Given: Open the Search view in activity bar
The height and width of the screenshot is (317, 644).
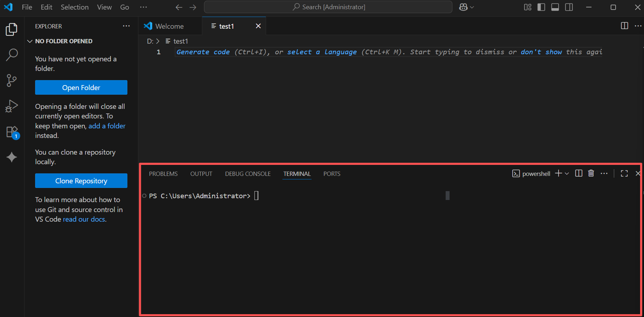Looking at the screenshot, I should 12,55.
